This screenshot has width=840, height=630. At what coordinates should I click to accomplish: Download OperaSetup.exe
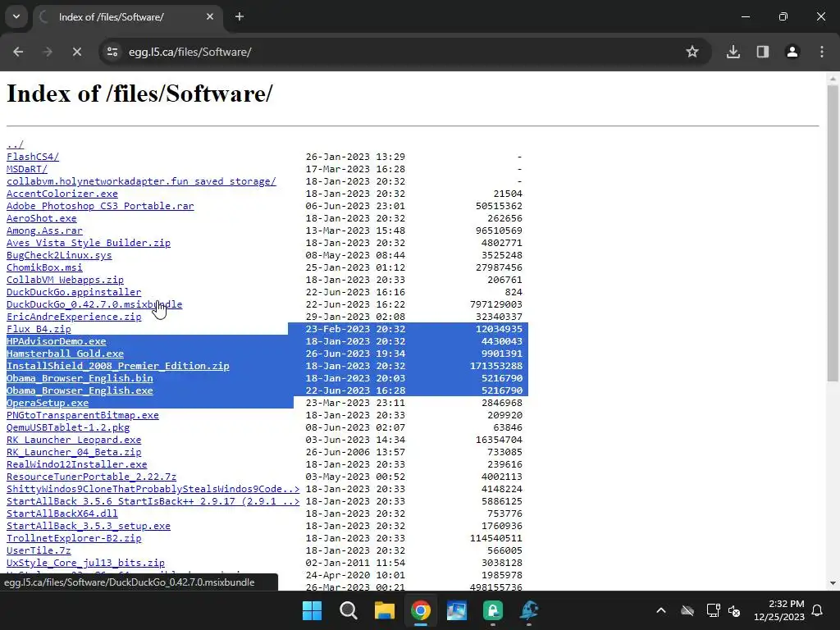pyautogui.click(x=48, y=404)
